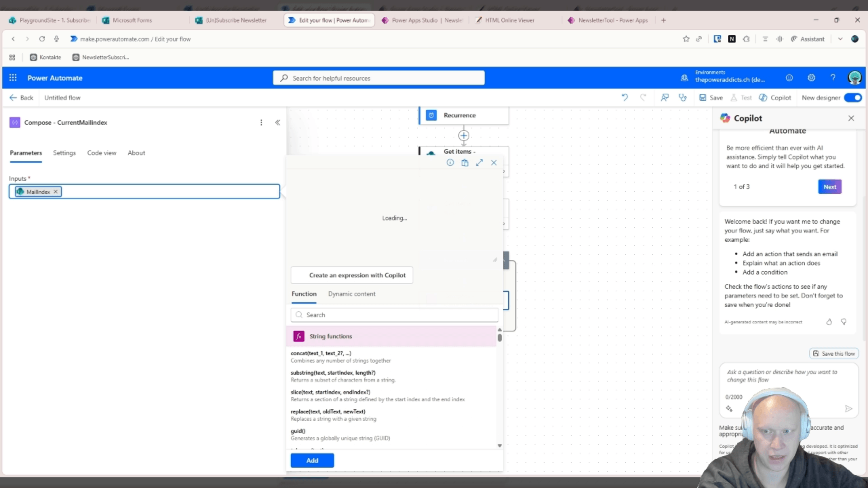The height and width of the screenshot is (488, 868).
Task: Click the Add button in expression editor
Action: pyautogui.click(x=312, y=460)
